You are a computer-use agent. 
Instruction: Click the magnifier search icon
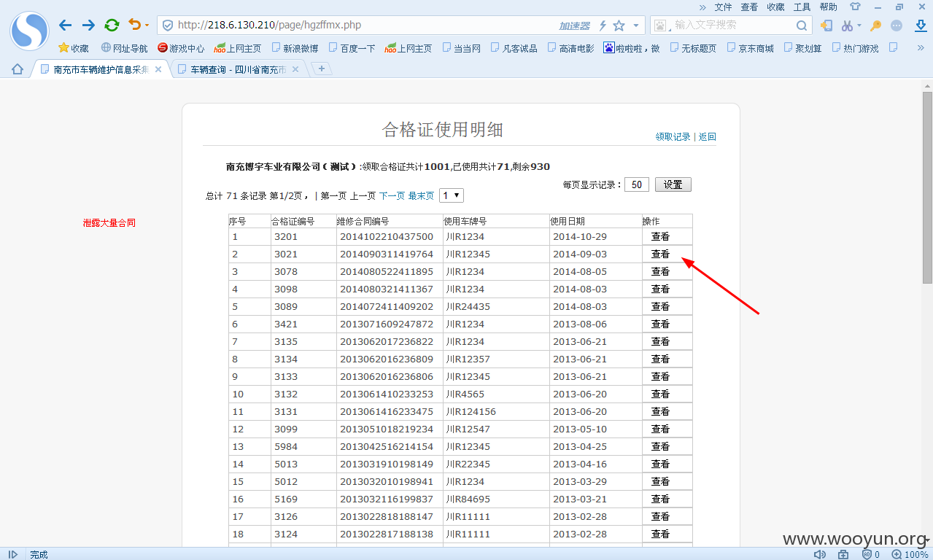click(x=801, y=26)
